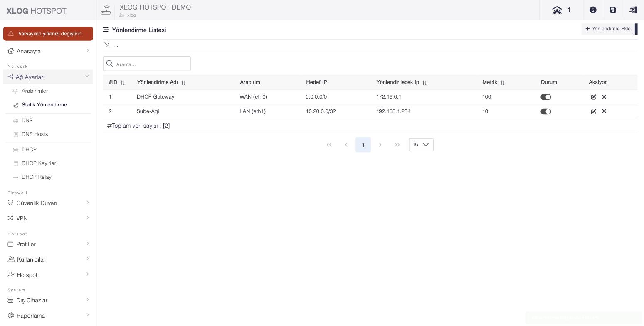
Task: Toggle DHCP Gateway route status
Action: (545, 97)
